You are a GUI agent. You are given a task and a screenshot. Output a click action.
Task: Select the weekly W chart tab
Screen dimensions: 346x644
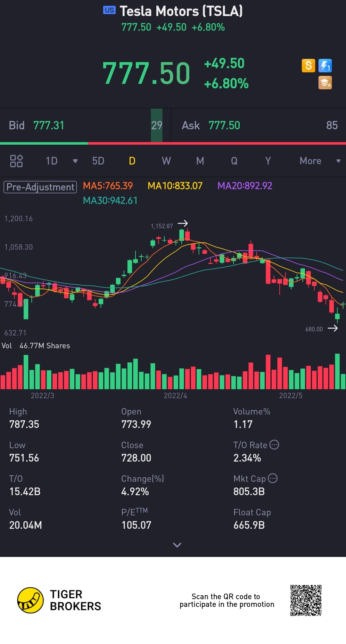click(x=166, y=161)
